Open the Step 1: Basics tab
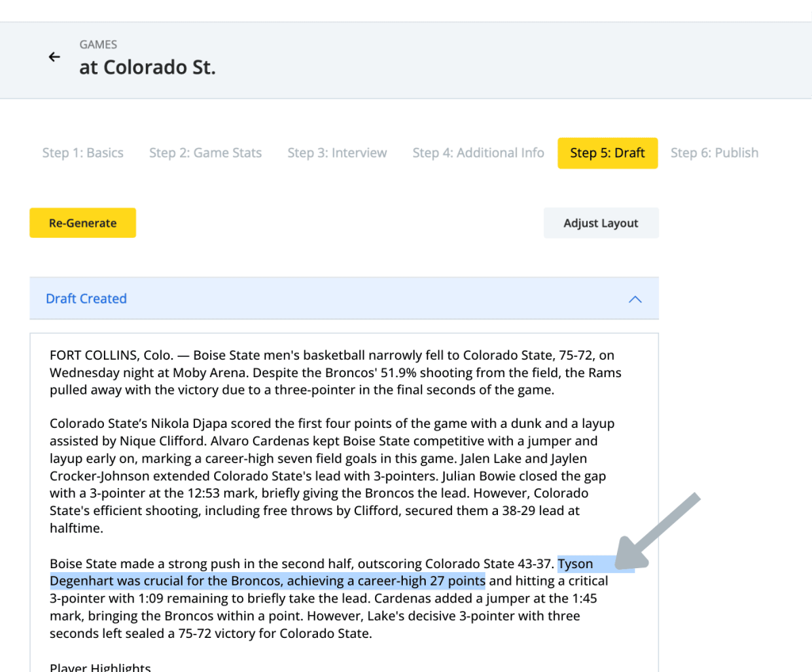 click(x=82, y=153)
